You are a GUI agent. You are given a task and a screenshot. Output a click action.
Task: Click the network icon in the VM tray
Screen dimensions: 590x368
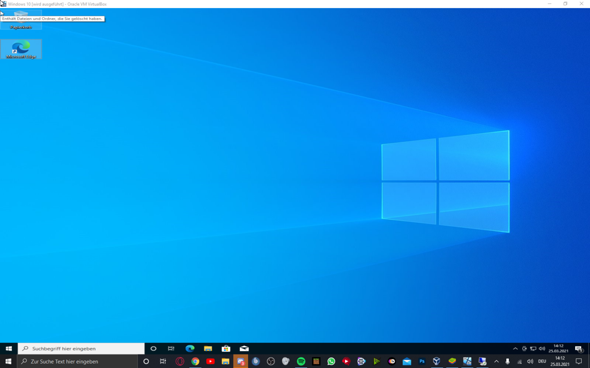(533, 348)
